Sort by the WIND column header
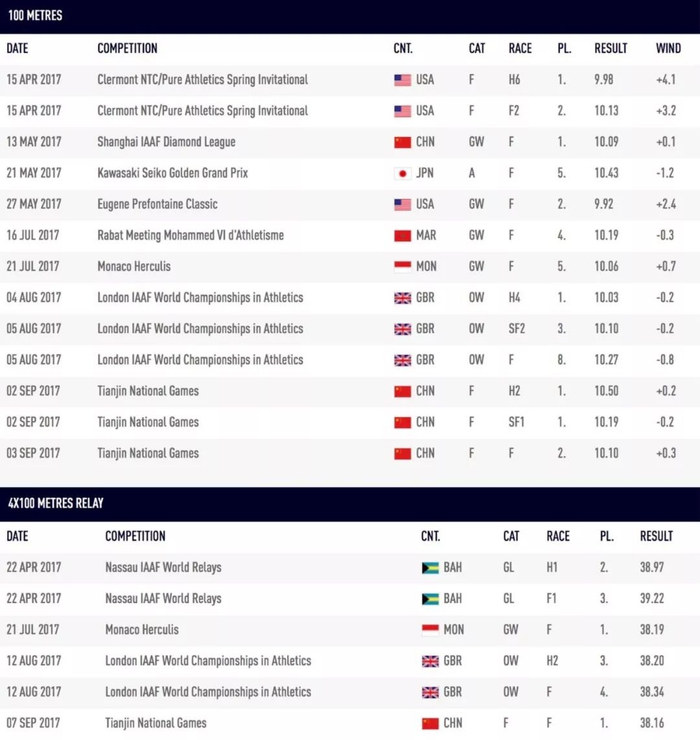 (x=668, y=48)
